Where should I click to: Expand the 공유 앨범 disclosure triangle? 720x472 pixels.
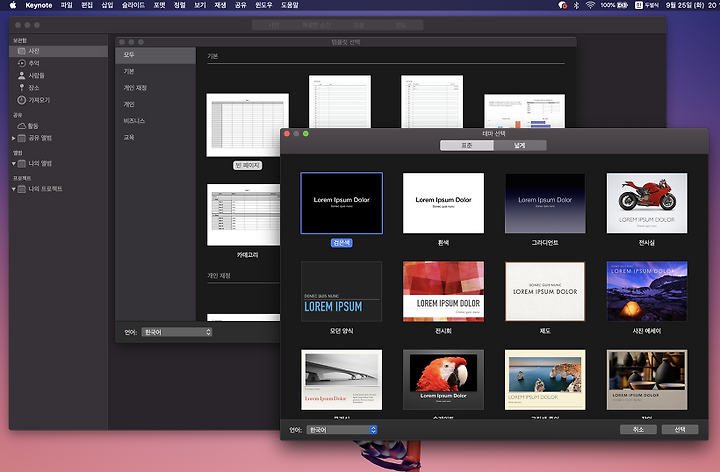pyautogui.click(x=13, y=138)
